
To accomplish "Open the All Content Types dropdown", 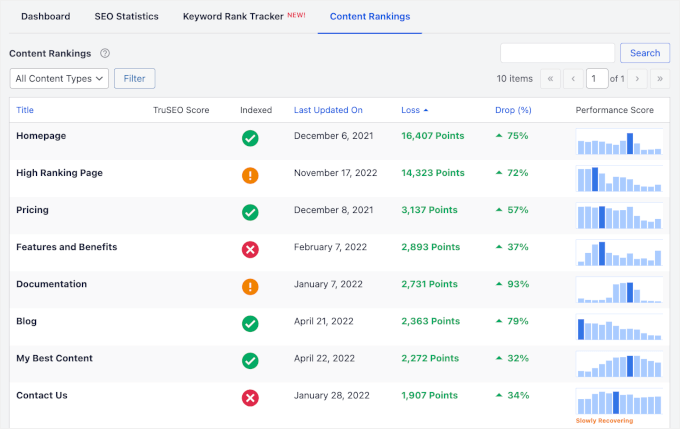I will tap(59, 78).
